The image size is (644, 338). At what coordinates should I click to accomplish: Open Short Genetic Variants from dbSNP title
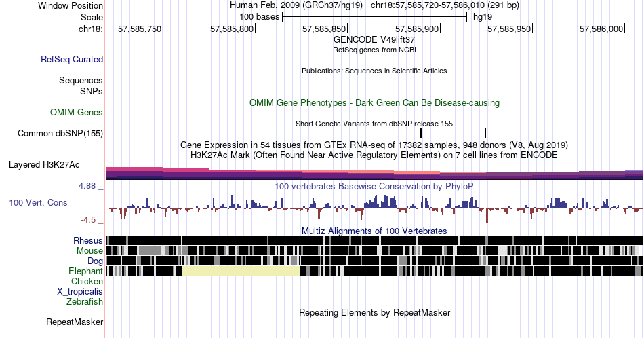coord(374,124)
